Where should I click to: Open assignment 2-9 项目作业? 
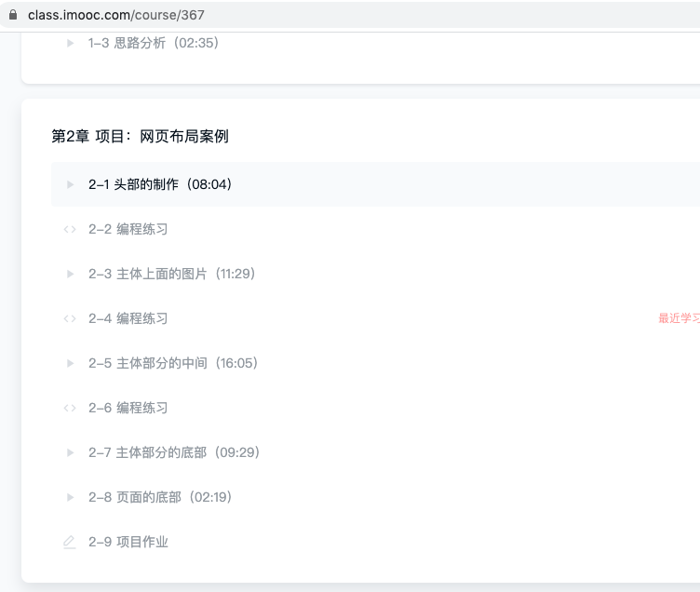128,542
